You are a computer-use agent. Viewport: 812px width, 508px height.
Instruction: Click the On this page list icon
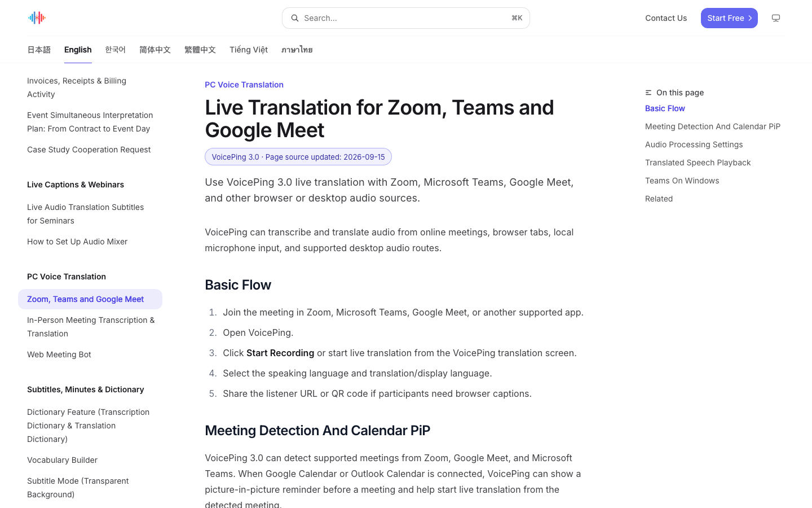648,93
